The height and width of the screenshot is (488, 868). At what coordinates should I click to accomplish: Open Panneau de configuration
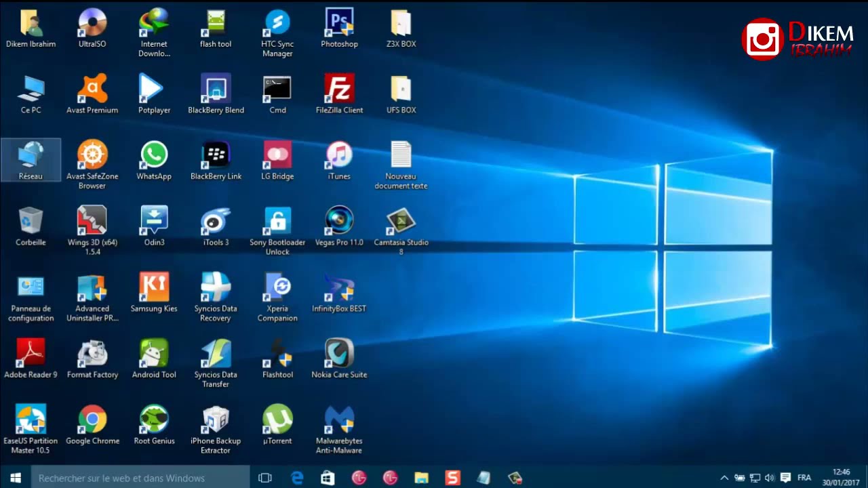[x=31, y=297]
